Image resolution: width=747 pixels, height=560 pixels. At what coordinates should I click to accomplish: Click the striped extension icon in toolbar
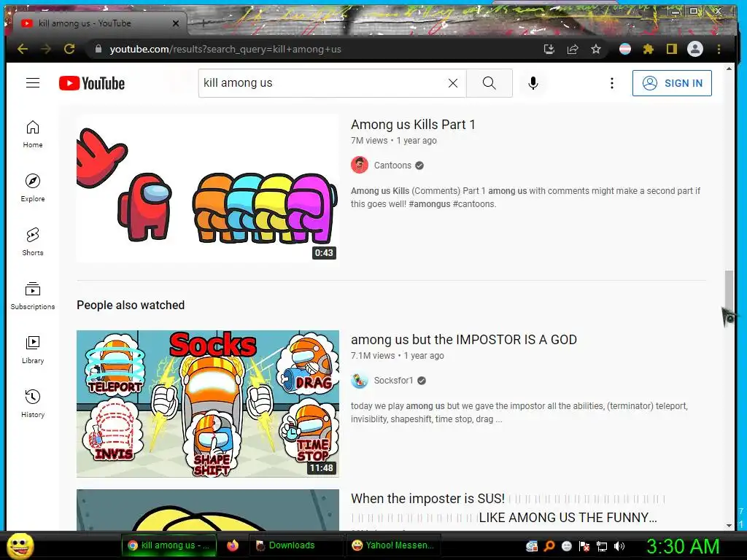pos(625,49)
